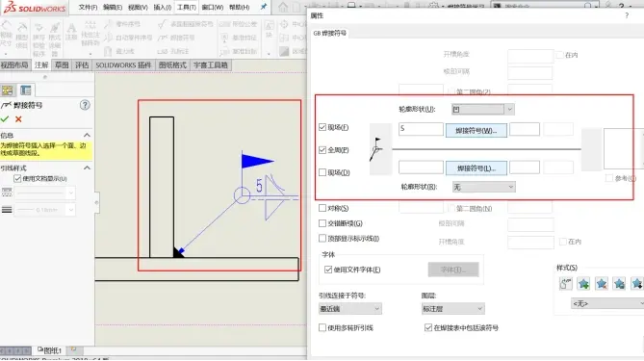Open 编辑(E) menu
Image resolution: width=644 pixels, height=361 pixels.
point(113,8)
